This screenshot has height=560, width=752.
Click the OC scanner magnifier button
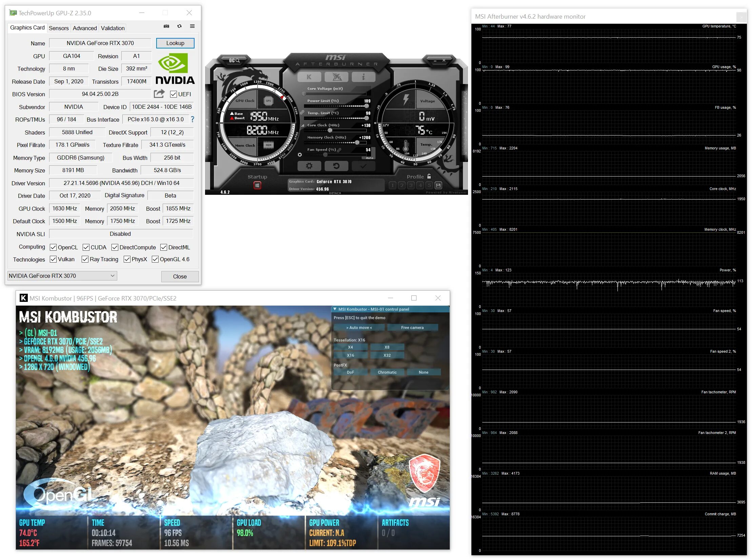(x=234, y=60)
